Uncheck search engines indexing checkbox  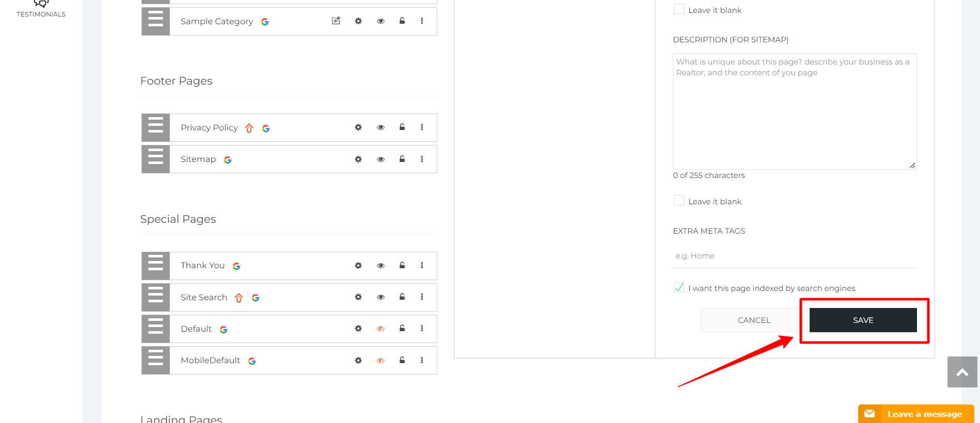point(679,288)
